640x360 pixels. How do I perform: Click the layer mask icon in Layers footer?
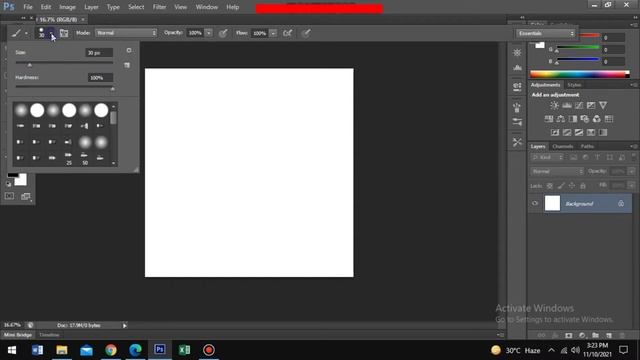[569, 336]
